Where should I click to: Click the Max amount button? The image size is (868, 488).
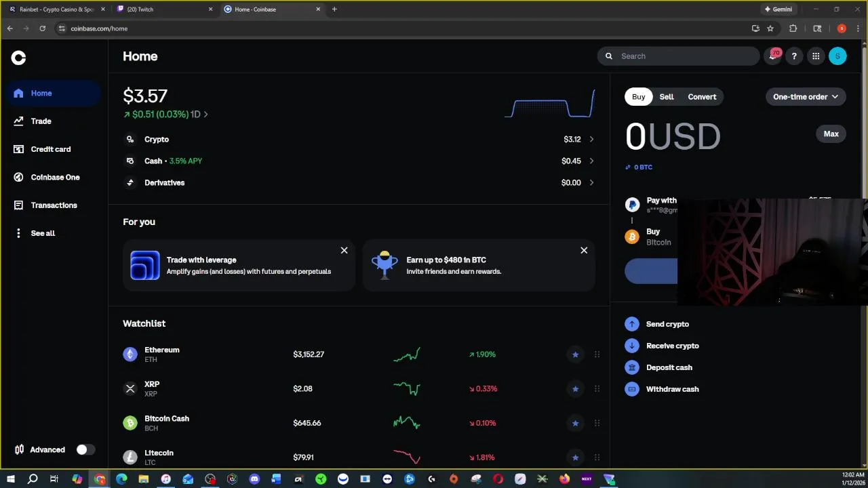pos(831,134)
